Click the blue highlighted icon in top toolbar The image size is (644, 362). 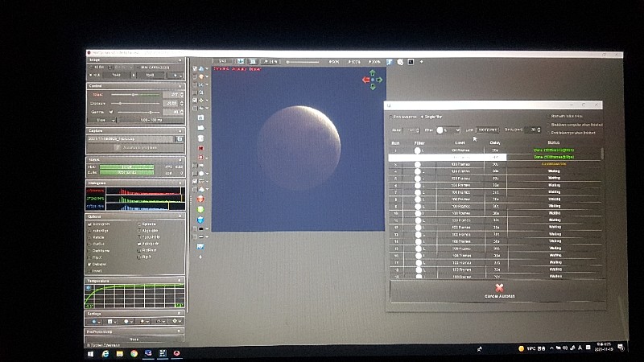pyautogui.click(x=390, y=62)
